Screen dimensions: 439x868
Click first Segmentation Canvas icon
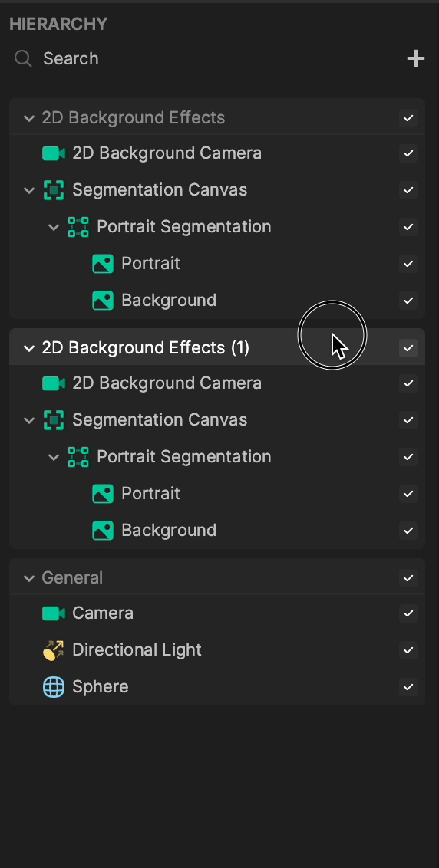pos(54,190)
